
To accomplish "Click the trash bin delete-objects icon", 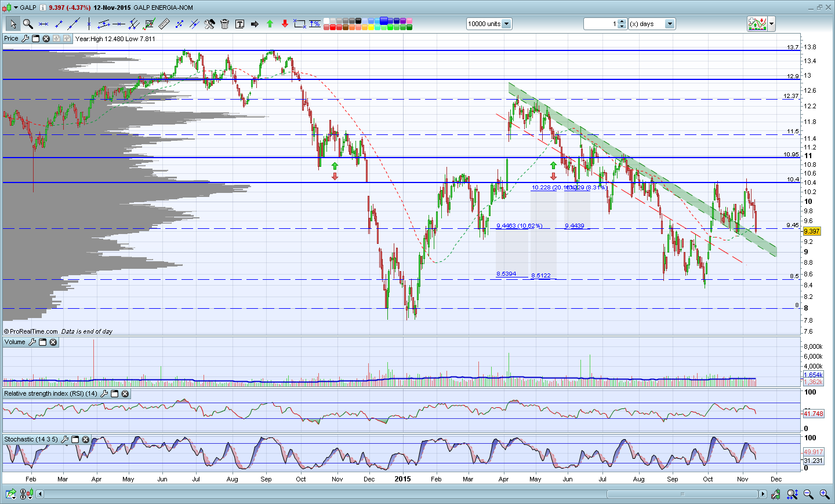I will [224, 24].
